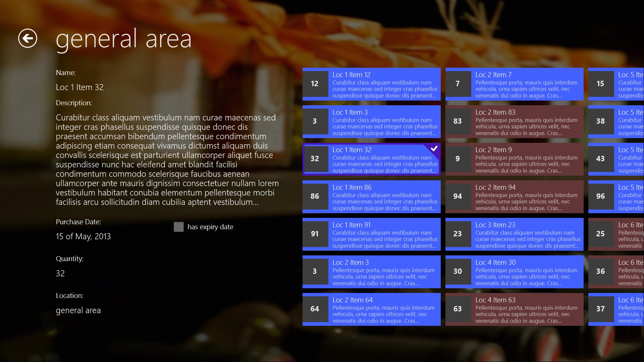Image resolution: width=644 pixels, height=362 pixels.
Task: Toggle the has expiry date checkbox
Action: click(x=179, y=227)
